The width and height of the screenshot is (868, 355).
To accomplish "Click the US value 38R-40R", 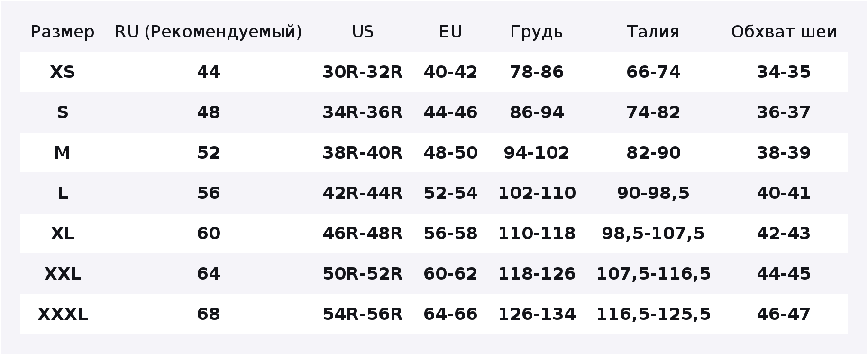I will (x=363, y=153).
